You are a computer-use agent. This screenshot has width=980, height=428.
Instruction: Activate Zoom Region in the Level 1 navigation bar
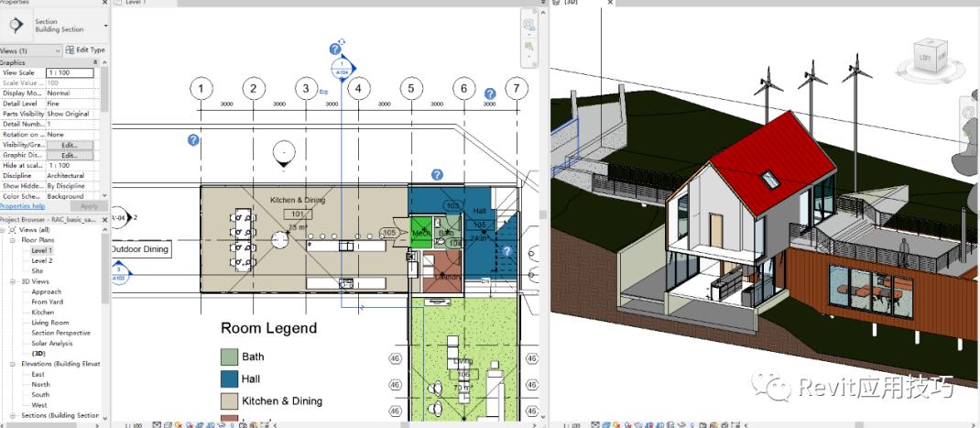(529, 47)
